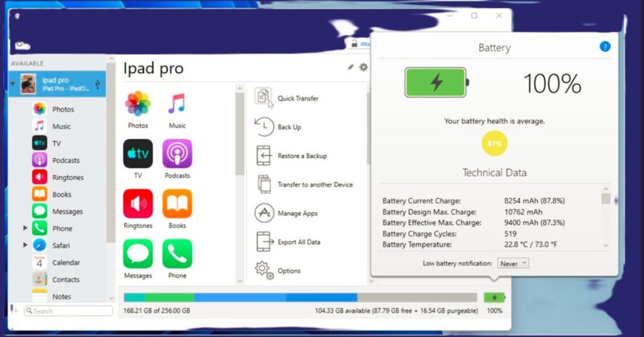Click '22.8 °C / 73.0 °F' temperature value
Image resolution: width=644 pixels, height=337 pixels.
[531, 244]
